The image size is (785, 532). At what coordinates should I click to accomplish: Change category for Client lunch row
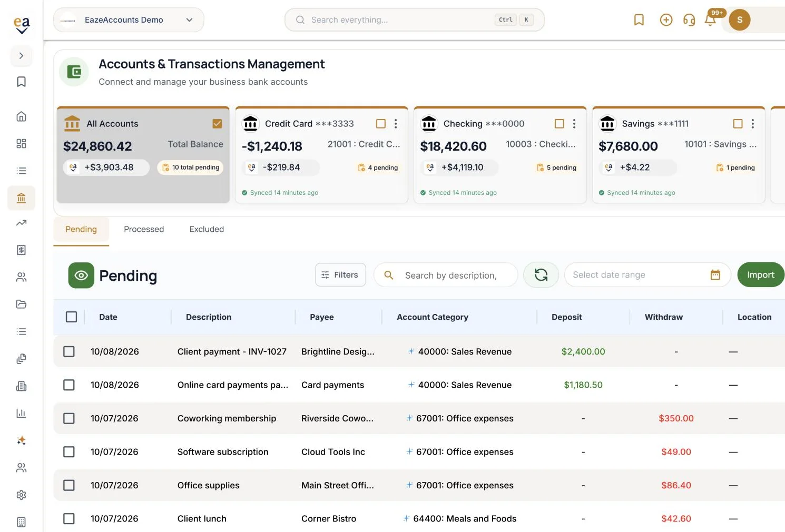[459, 519]
